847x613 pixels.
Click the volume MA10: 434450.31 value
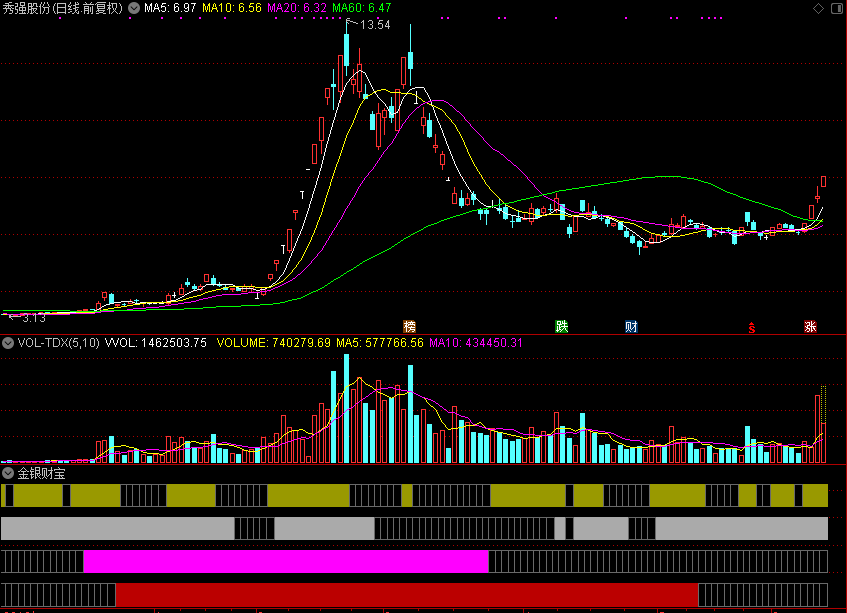click(476, 343)
